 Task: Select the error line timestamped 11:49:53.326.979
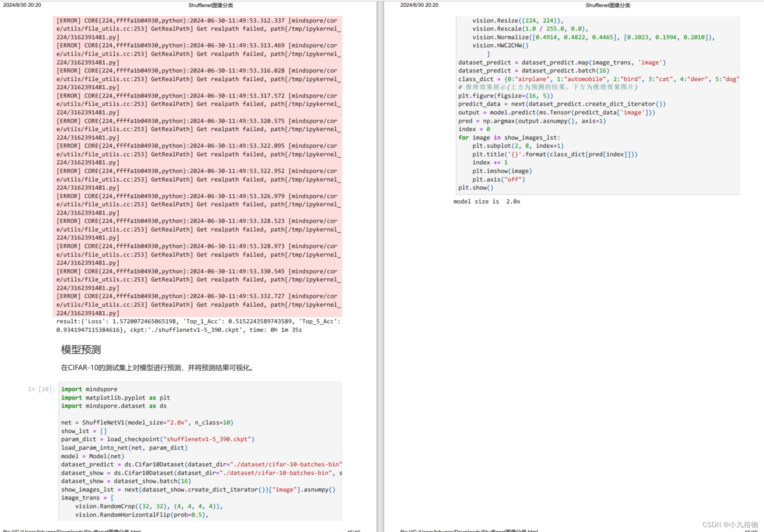coord(197,196)
